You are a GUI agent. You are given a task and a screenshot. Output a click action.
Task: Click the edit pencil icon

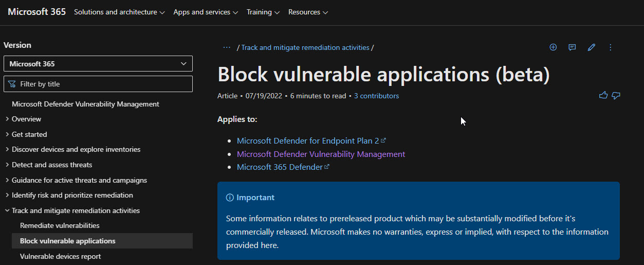[x=592, y=47]
